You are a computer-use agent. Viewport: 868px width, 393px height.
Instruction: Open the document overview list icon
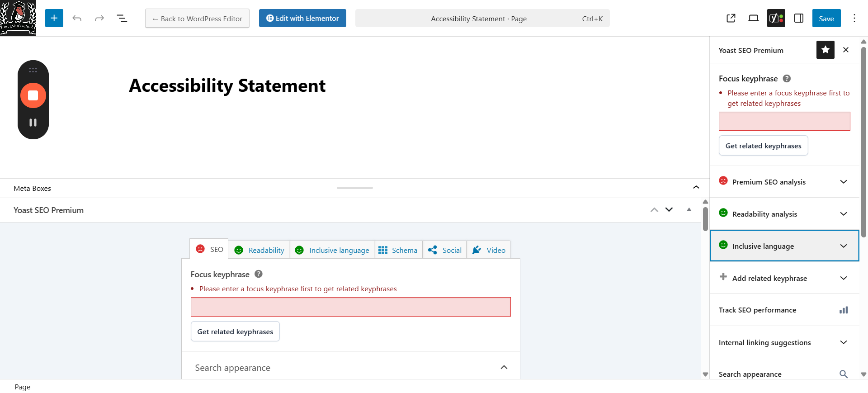122,18
